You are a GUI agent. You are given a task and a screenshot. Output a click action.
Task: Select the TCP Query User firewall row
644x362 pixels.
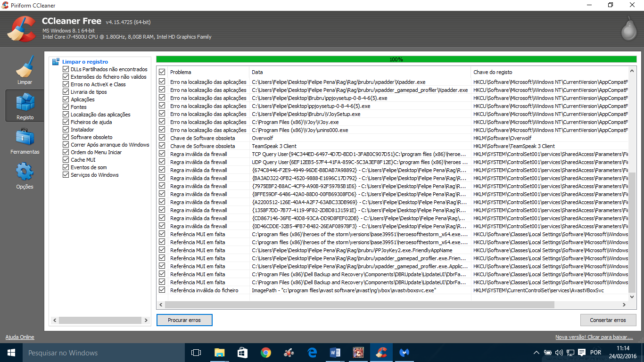coord(393,154)
